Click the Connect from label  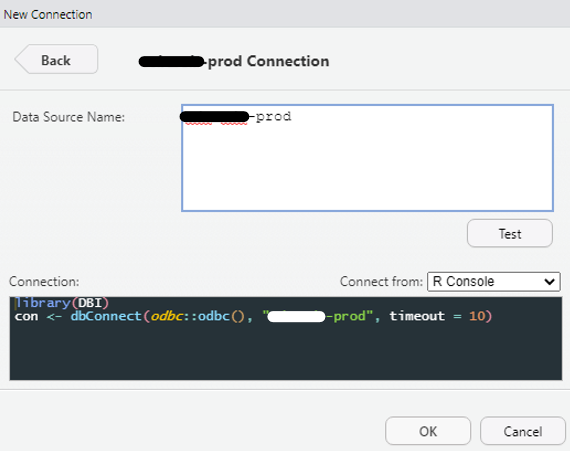tap(381, 282)
